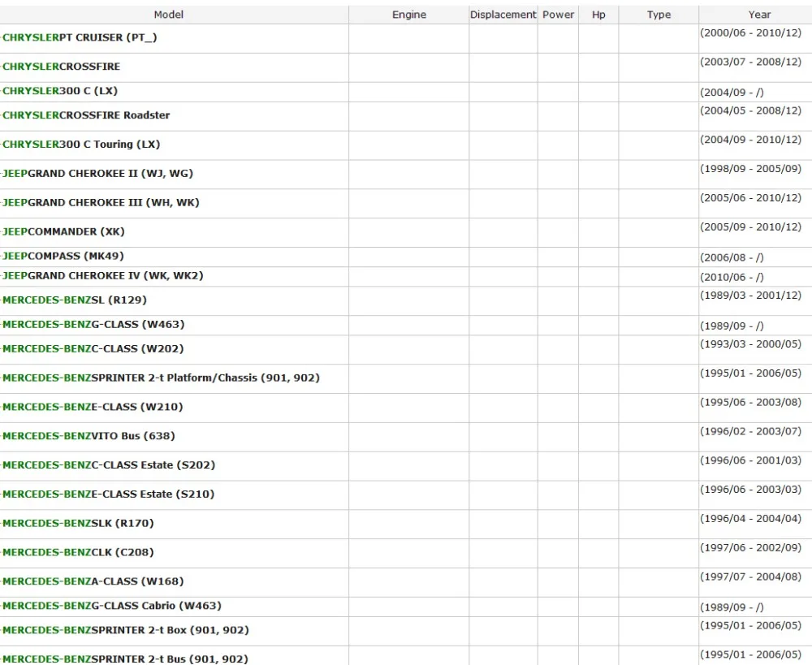Select JEEP COMPASS (MK49) model
The image size is (812, 665).
63,256
